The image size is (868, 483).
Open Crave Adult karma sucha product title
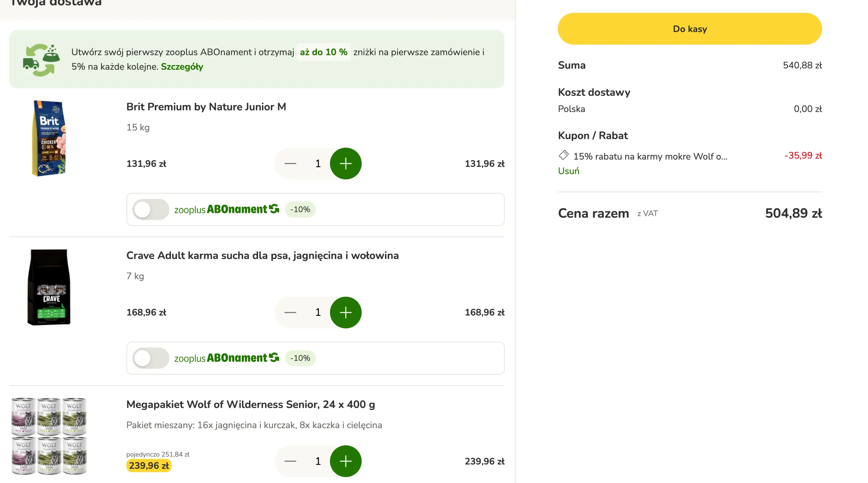(262, 255)
